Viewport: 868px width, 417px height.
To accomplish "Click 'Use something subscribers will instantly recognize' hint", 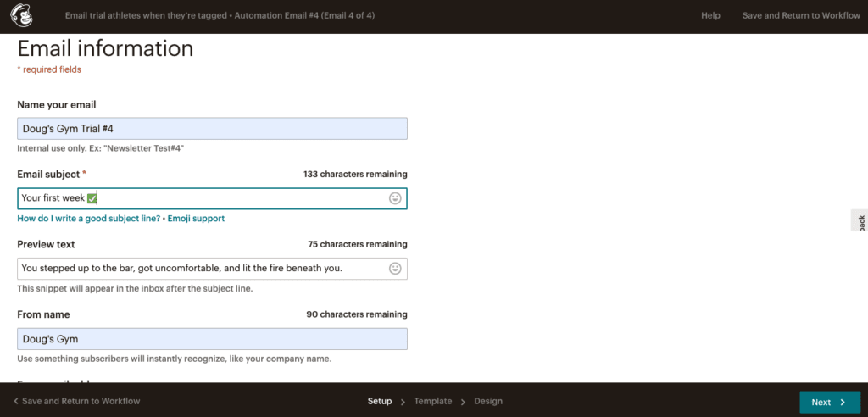I will pos(175,359).
